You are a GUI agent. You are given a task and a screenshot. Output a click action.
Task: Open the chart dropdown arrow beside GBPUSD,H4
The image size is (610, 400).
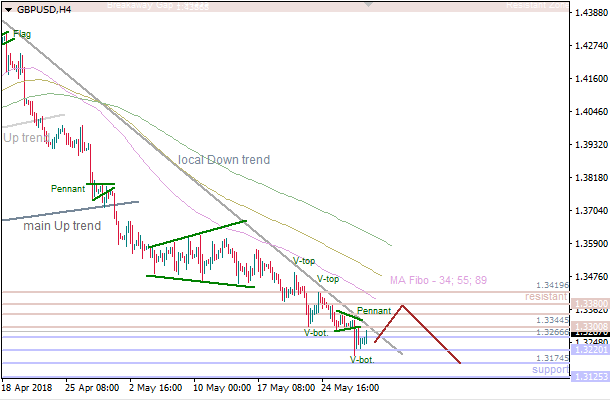pos(8,9)
